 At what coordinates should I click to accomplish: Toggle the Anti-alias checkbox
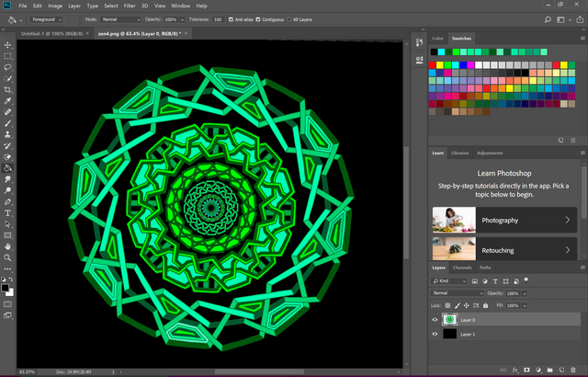pyautogui.click(x=230, y=18)
